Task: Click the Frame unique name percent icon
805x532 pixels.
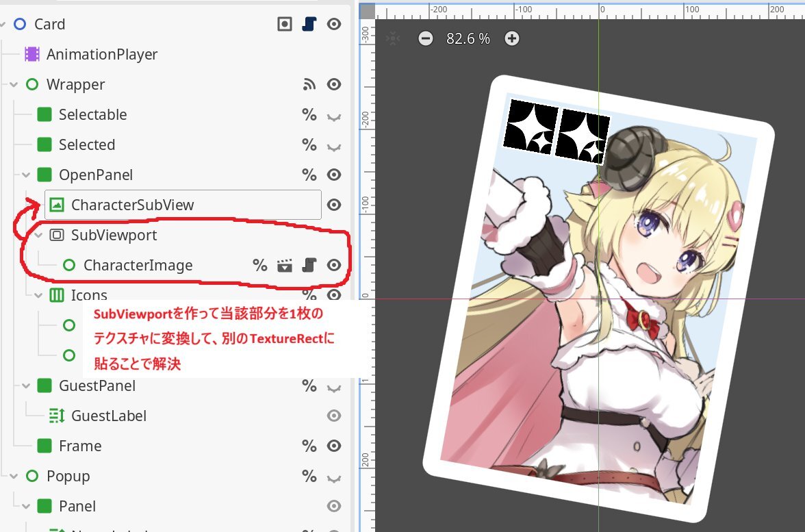Action: click(309, 446)
